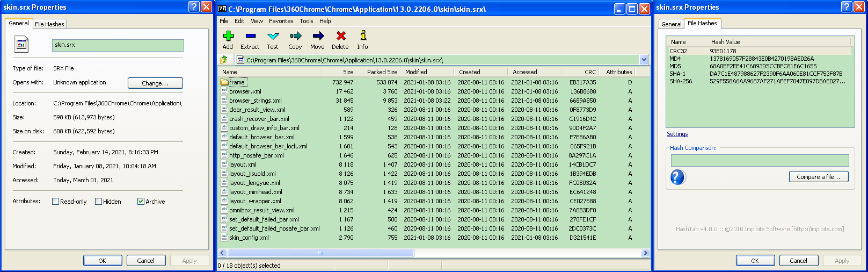Image resolution: width=868 pixels, height=272 pixels.
Task: Select the MD4 hash row
Action: pyautogui.click(x=758, y=59)
